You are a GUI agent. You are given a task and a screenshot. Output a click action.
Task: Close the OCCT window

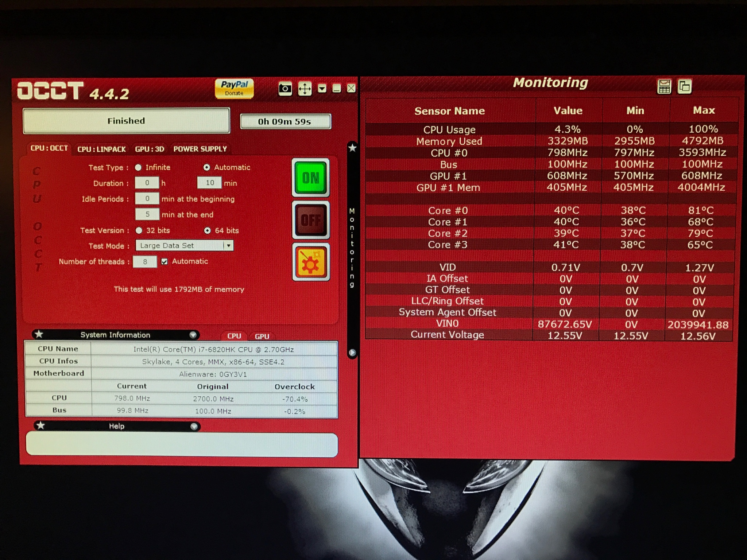click(x=351, y=88)
